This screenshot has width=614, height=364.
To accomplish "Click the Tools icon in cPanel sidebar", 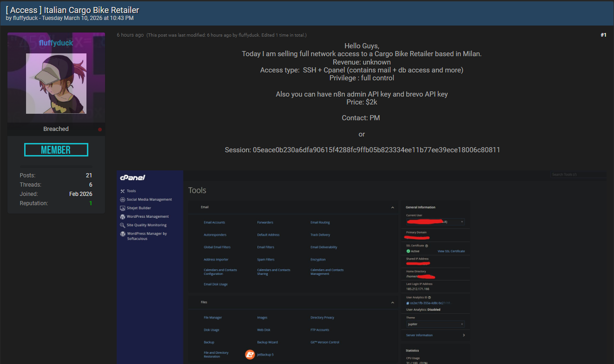I will pos(122,191).
